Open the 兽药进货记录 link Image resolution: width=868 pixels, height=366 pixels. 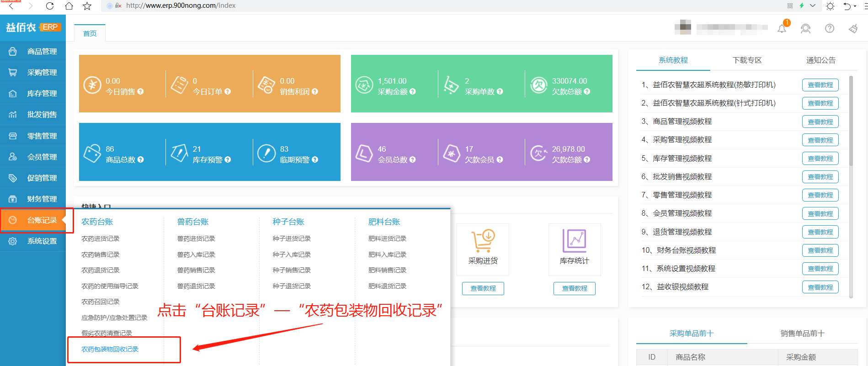[x=196, y=239]
